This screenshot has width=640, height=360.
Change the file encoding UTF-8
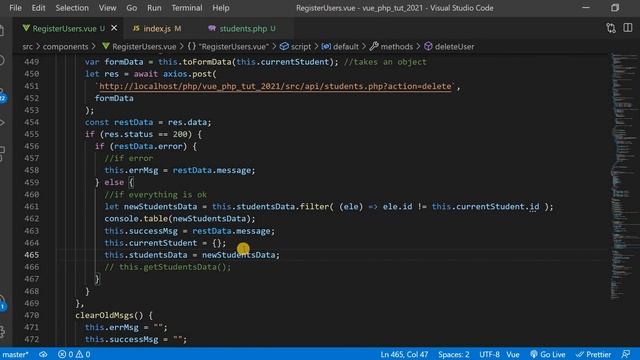489,354
